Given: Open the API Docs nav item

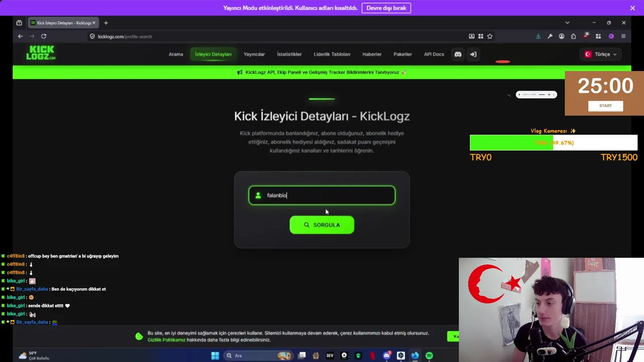Looking at the screenshot, I should 434,54.
